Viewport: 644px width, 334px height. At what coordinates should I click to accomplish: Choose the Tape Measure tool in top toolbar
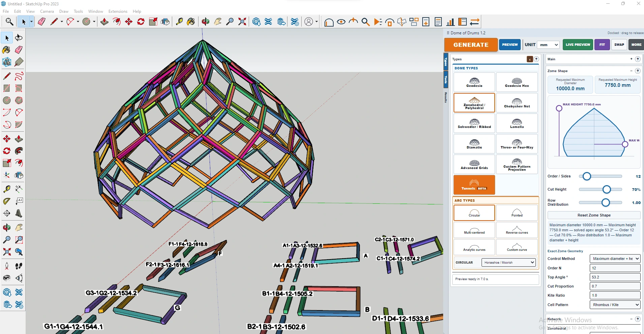(x=179, y=22)
